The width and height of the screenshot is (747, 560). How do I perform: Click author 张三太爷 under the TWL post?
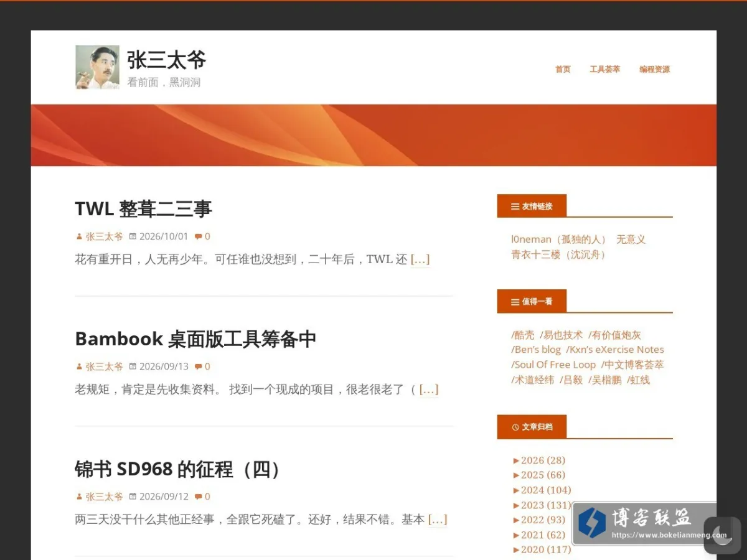tap(104, 236)
